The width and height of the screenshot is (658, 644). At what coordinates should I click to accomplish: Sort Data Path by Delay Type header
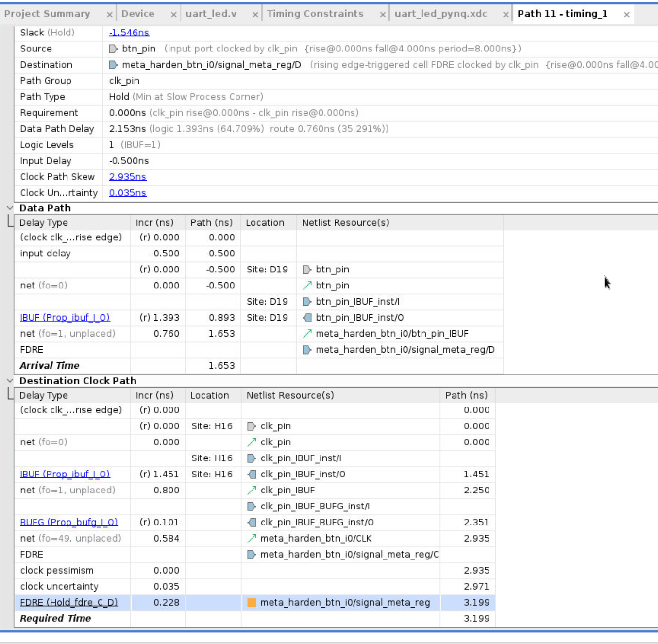(72, 222)
